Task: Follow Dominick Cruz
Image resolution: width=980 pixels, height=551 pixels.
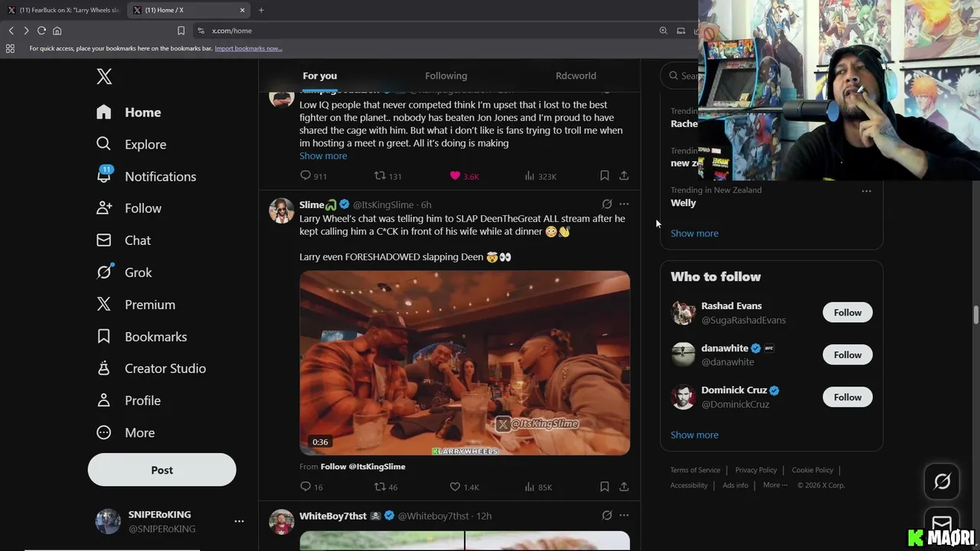Action: 848,397
